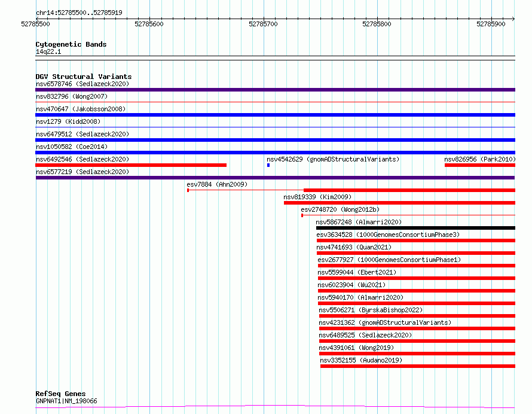Click red bar under nsv6023904

point(417,291)
